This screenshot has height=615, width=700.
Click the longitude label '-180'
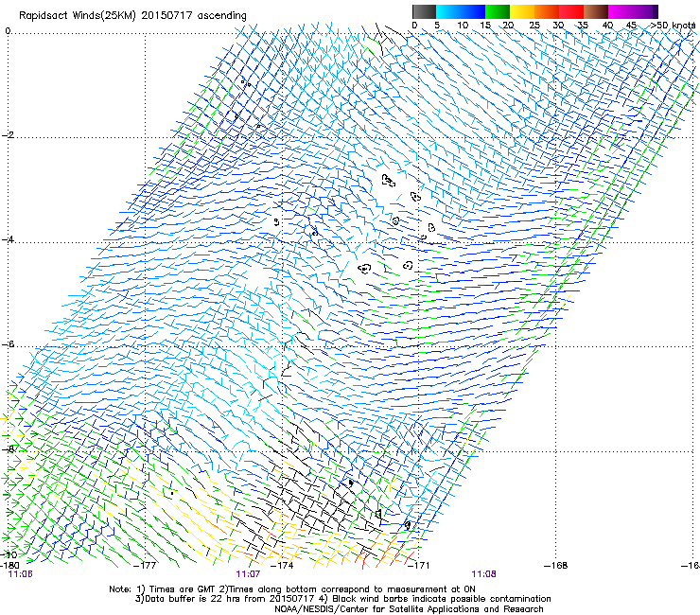[9, 565]
